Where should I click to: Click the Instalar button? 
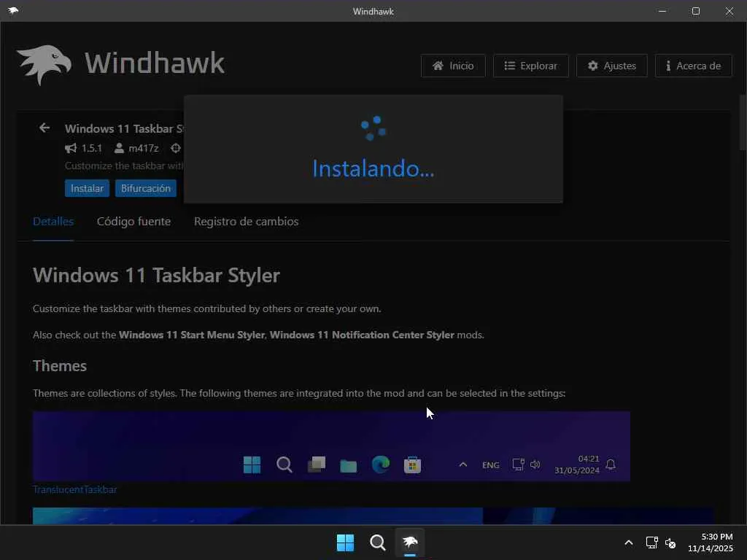pos(88,188)
